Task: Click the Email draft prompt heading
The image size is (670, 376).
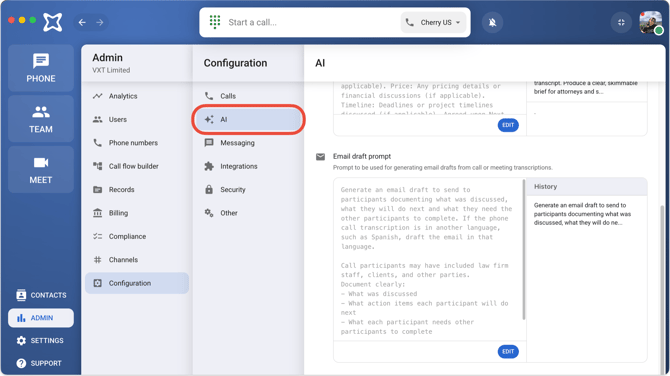Action: 361,156
